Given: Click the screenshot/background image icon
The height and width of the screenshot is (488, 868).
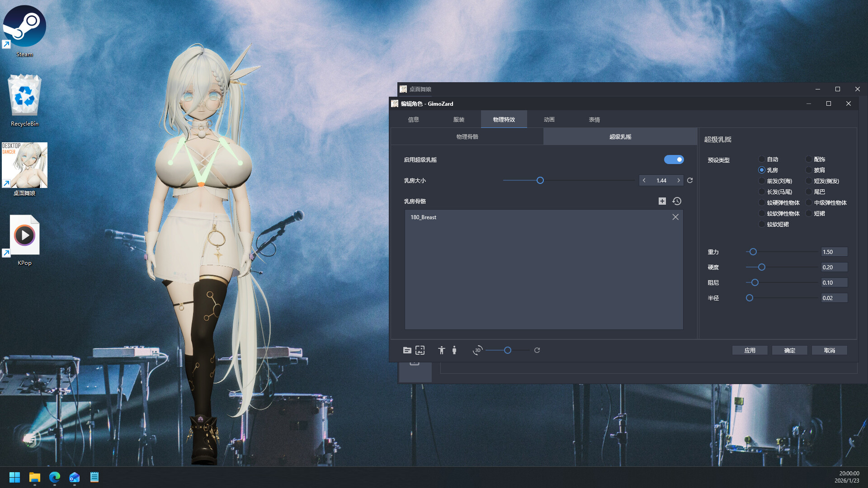Looking at the screenshot, I should (x=420, y=350).
